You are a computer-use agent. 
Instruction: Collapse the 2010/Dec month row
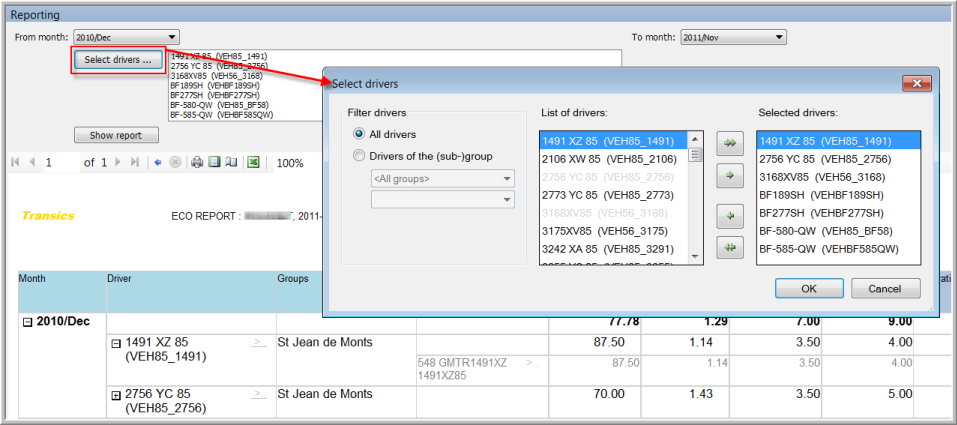pos(27,322)
